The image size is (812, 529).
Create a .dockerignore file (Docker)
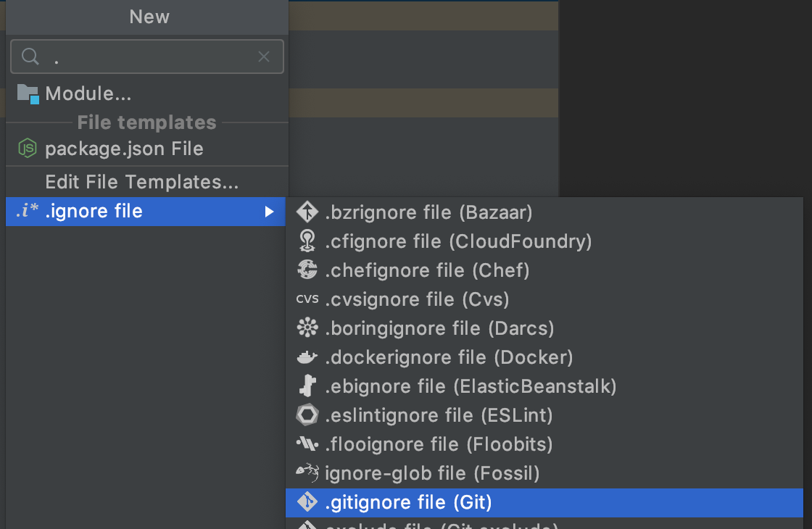click(544, 358)
